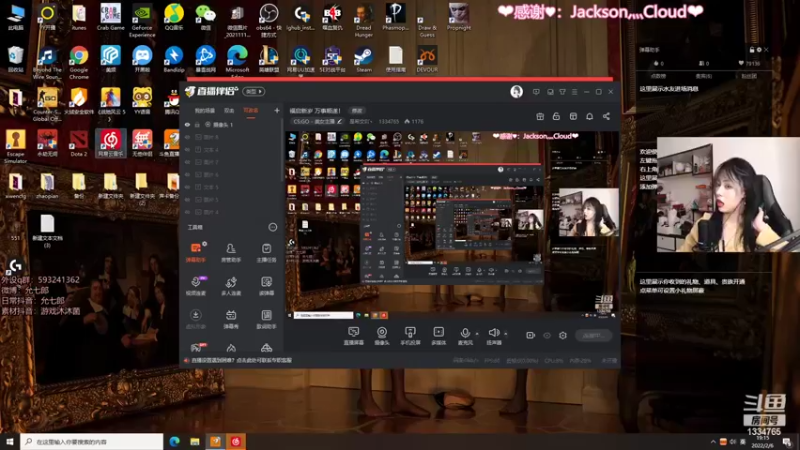Show hidden icons chevron in system tray
Viewport: 800px width, 450px height.
[713, 442]
